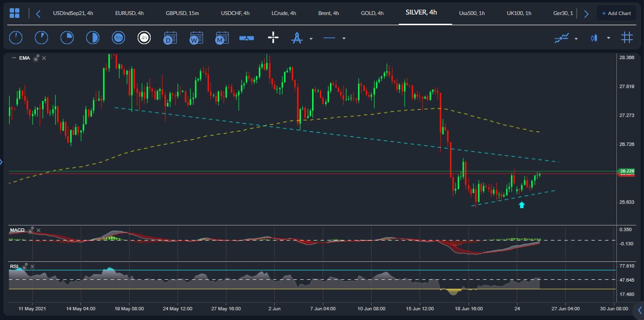This screenshot has height=320, width=644.
Task: Expand the drawing tools dropdown arrow
Action: click(x=311, y=38)
